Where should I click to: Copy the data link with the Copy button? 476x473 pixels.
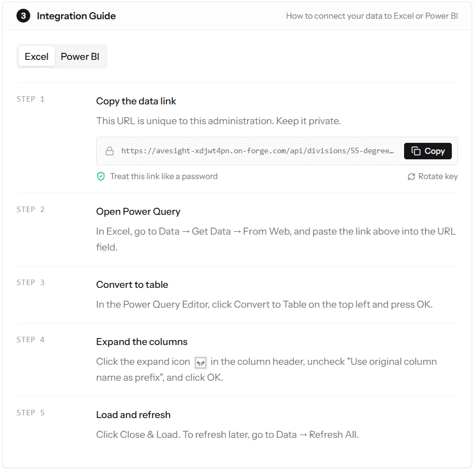pyautogui.click(x=428, y=151)
